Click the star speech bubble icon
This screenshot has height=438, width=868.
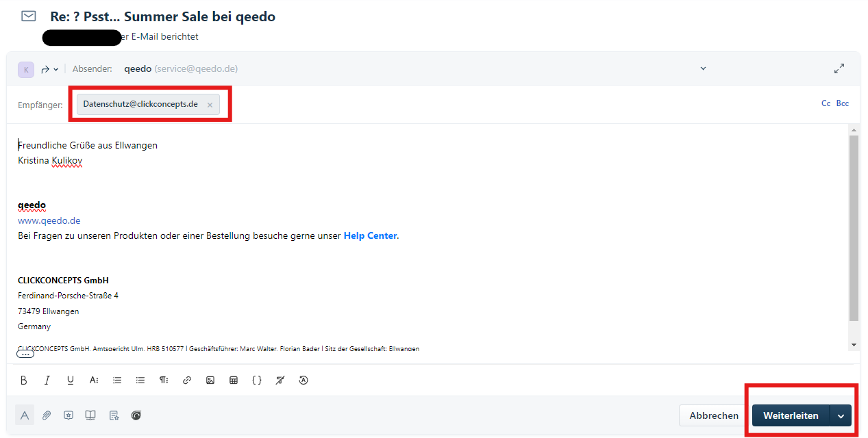point(69,415)
